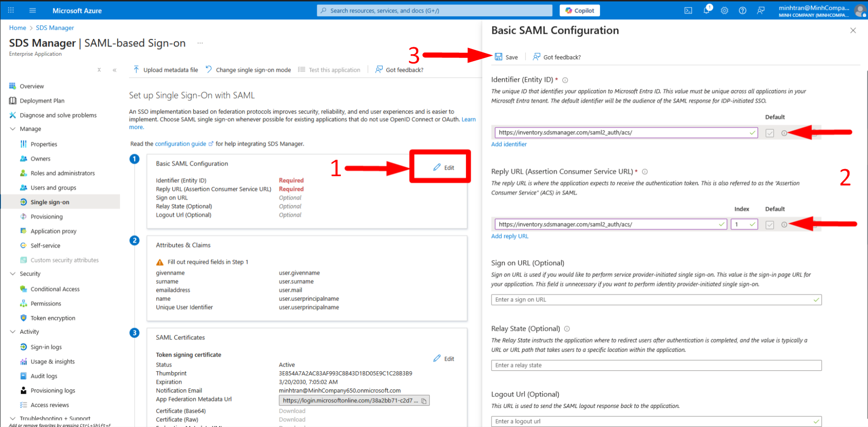Open Users and groups
The width and height of the screenshot is (868, 427).
(x=53, y=187)
